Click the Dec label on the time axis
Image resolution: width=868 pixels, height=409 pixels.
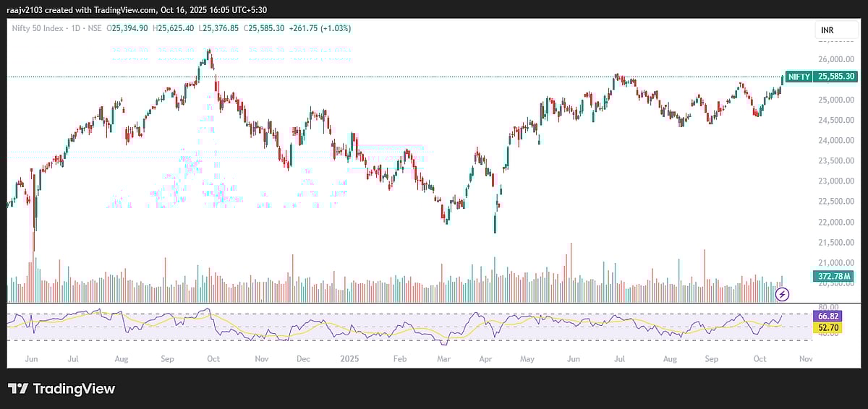[x=303, y=358]
